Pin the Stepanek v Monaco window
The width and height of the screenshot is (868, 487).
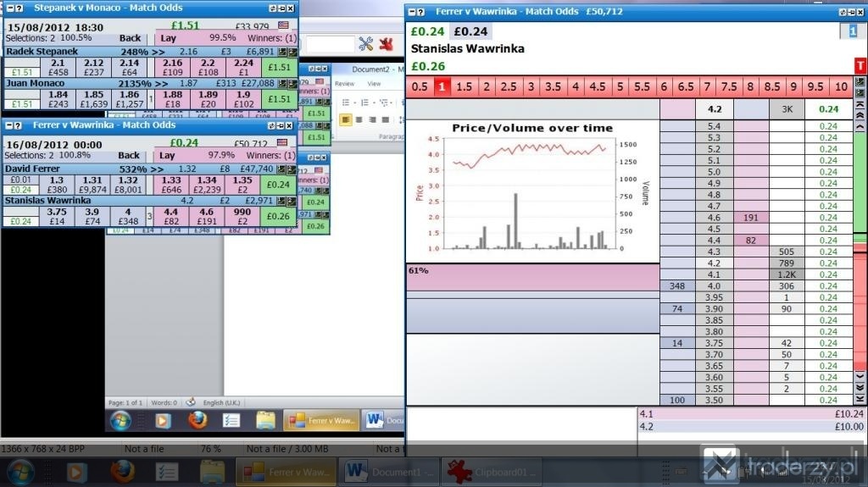coord(281,8)
